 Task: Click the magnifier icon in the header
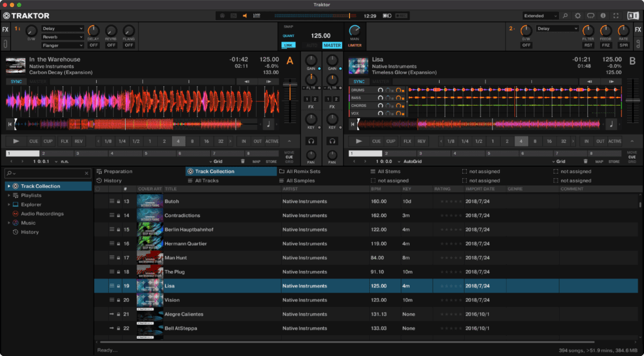564,15
